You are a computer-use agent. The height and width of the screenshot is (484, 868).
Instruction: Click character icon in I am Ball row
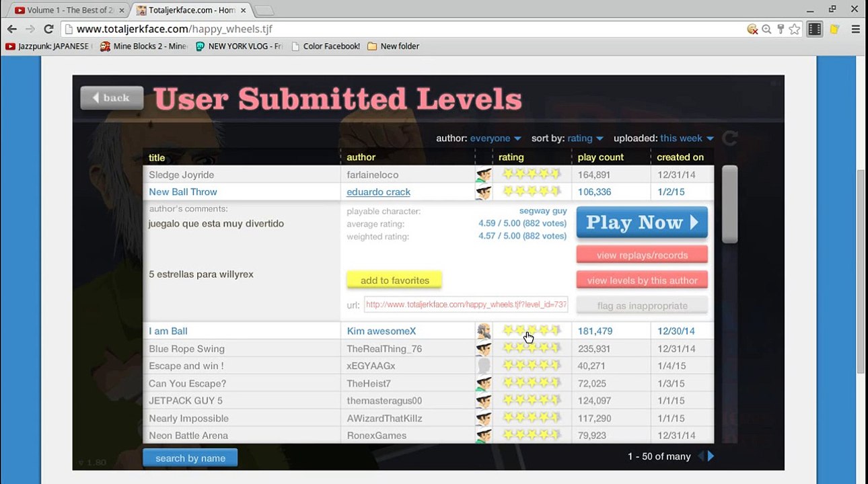coord(484,331)
